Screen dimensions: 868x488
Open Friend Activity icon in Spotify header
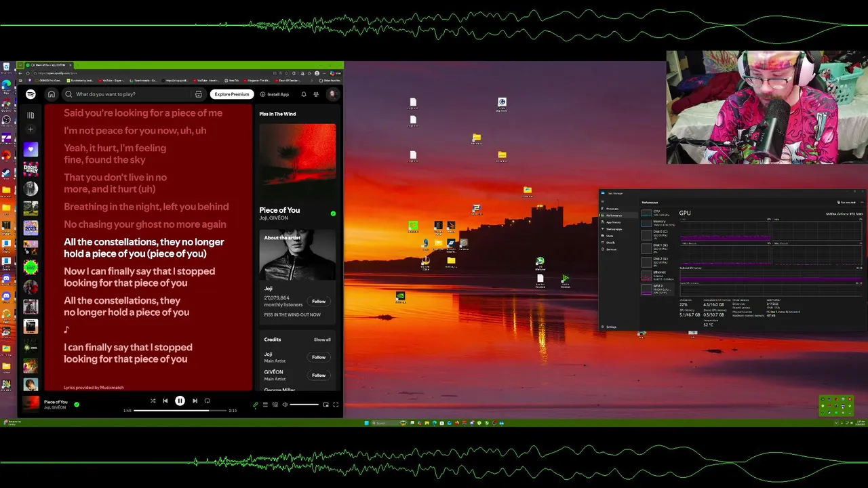316,94
